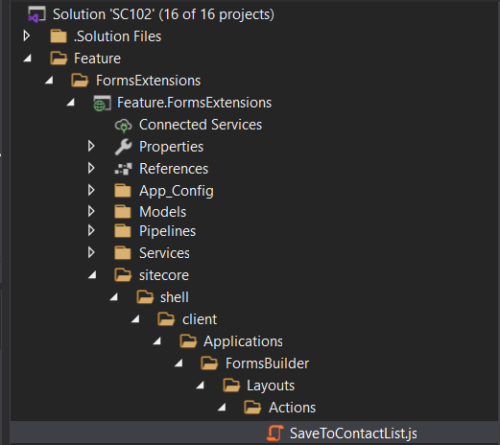
Task: Select the FormsBuilder folder label
Action: tap(267, 363)
